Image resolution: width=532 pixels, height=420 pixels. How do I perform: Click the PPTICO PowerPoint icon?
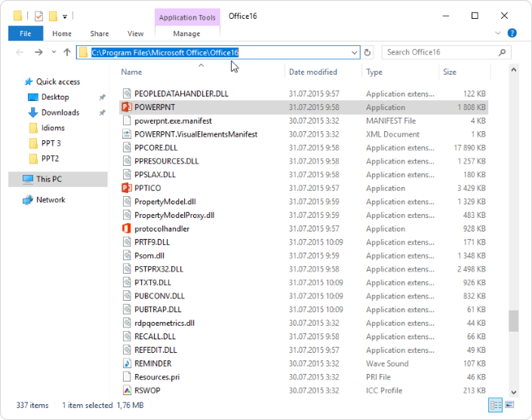127,188
